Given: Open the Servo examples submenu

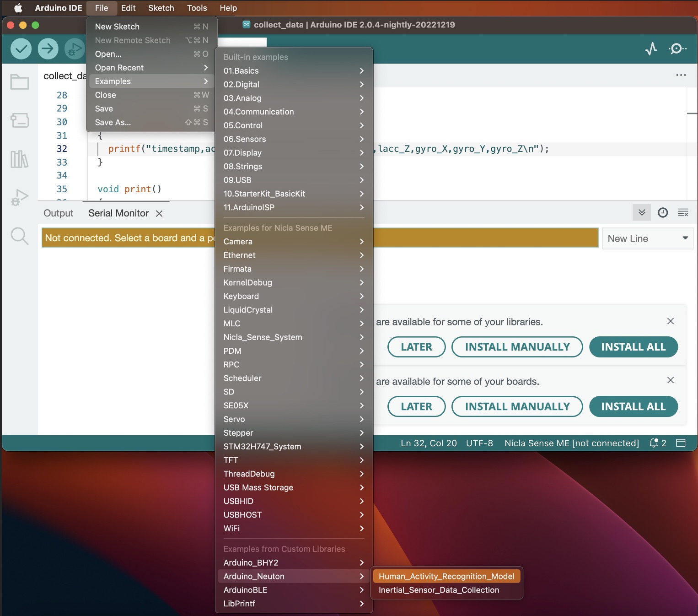Looking at the screenshot, I should coord(294,419).
